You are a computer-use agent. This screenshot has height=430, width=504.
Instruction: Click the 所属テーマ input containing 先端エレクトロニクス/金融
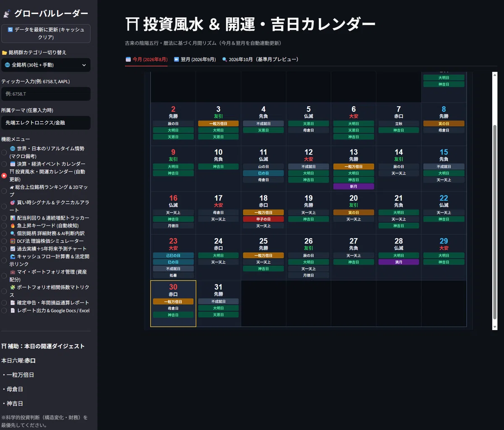click(46, 123)
